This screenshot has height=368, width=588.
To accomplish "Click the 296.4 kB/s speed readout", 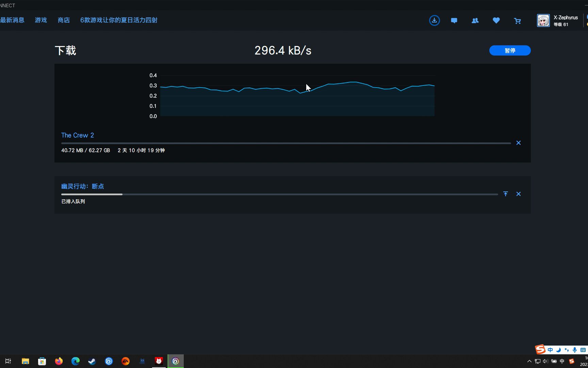I will click(x=283, y=50).
